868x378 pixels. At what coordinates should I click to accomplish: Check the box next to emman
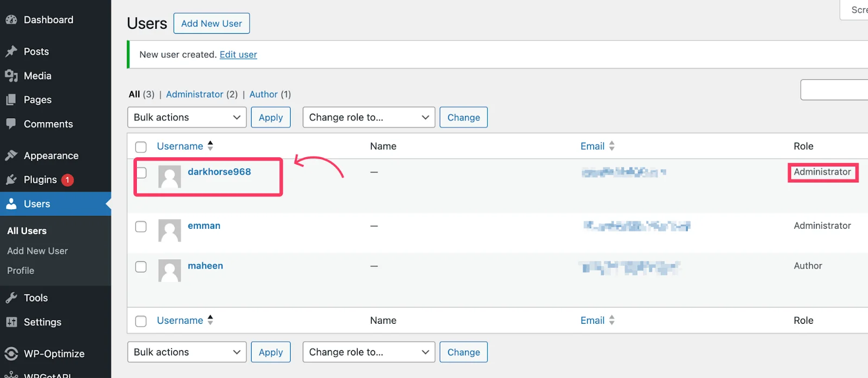(141, 227)
